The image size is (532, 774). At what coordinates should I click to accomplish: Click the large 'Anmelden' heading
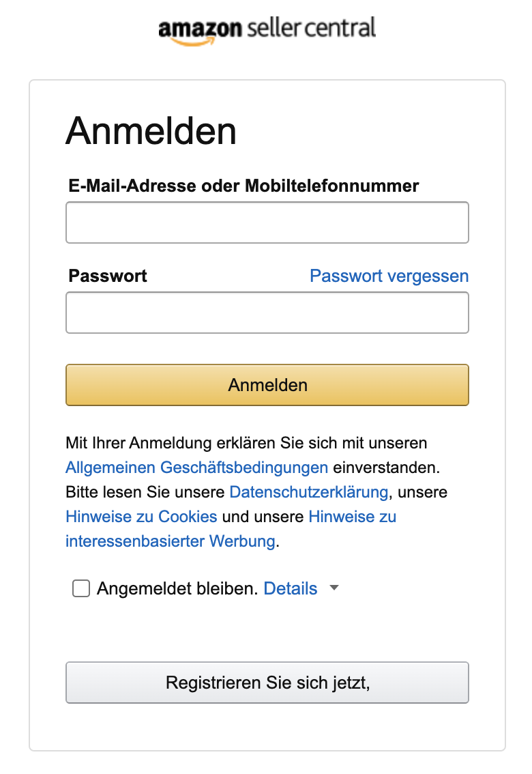[151, 131]
